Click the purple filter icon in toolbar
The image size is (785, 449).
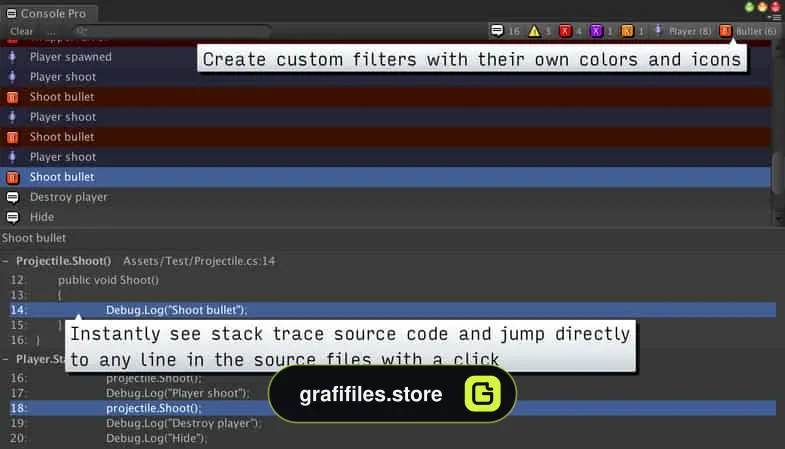[x=596, y=31]
